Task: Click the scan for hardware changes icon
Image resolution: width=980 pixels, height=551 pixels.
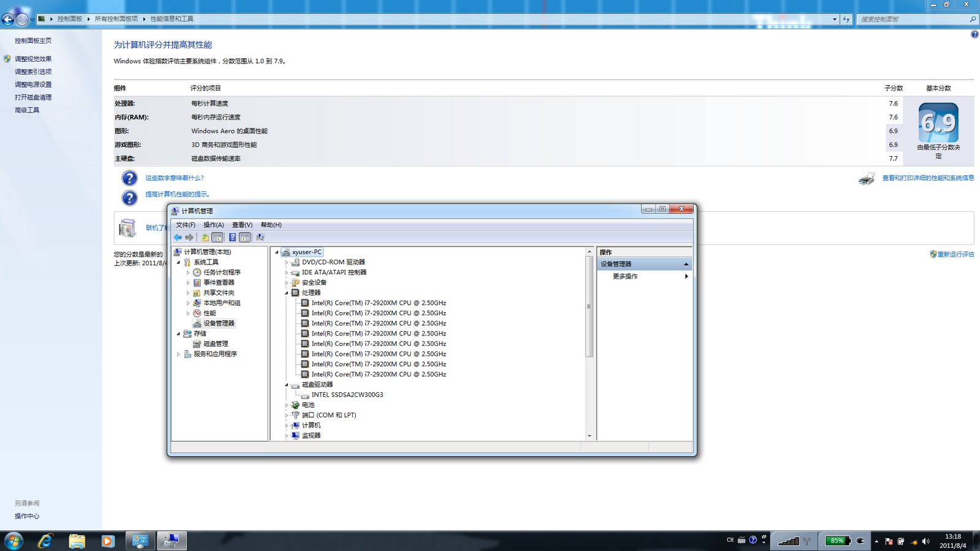Action: [x=260, y=238]
